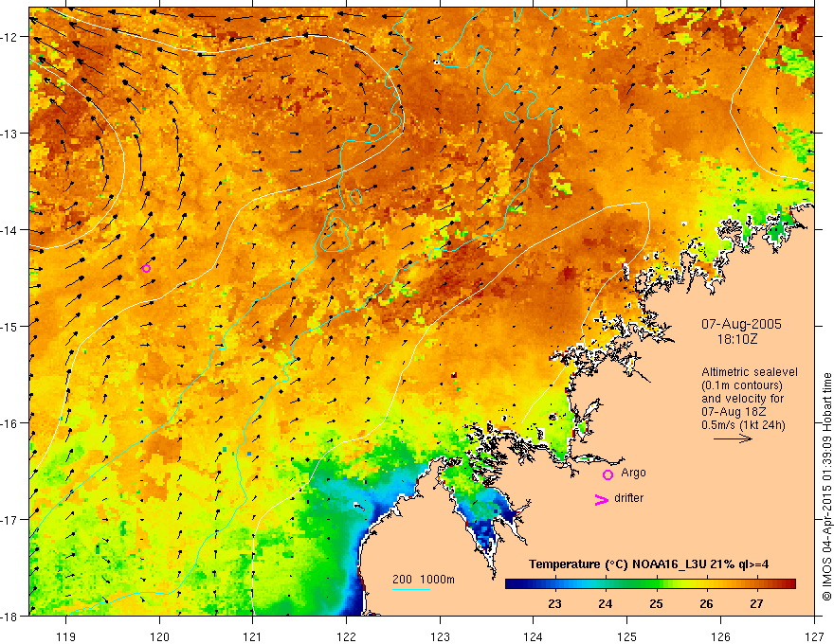Click the latitude label -16

[9, 423]
